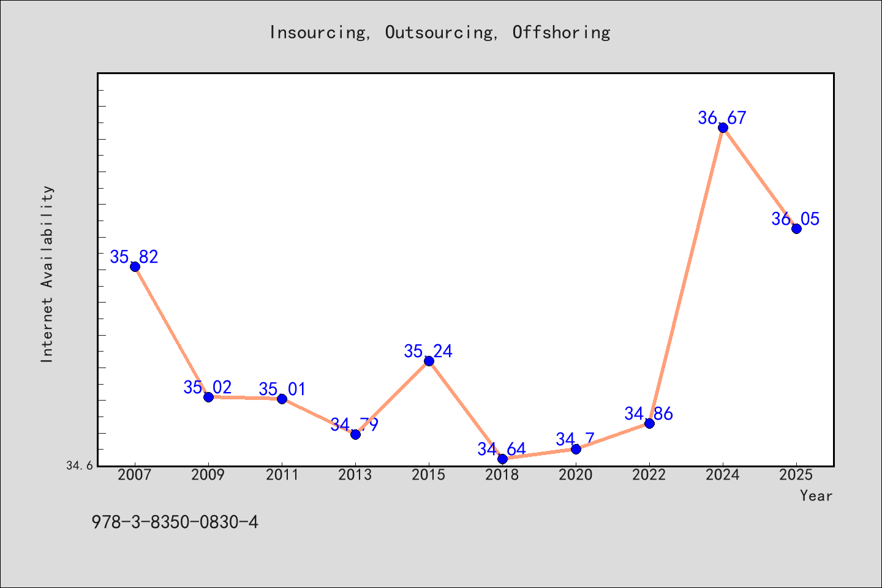
Task: Click the '36.67' value label
Action: click(x=722, y=118)
